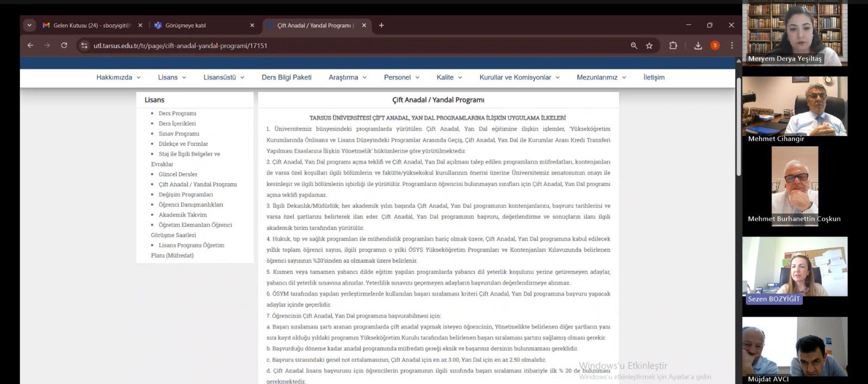Open the browser extensions puzzle icon

point(673,46)
